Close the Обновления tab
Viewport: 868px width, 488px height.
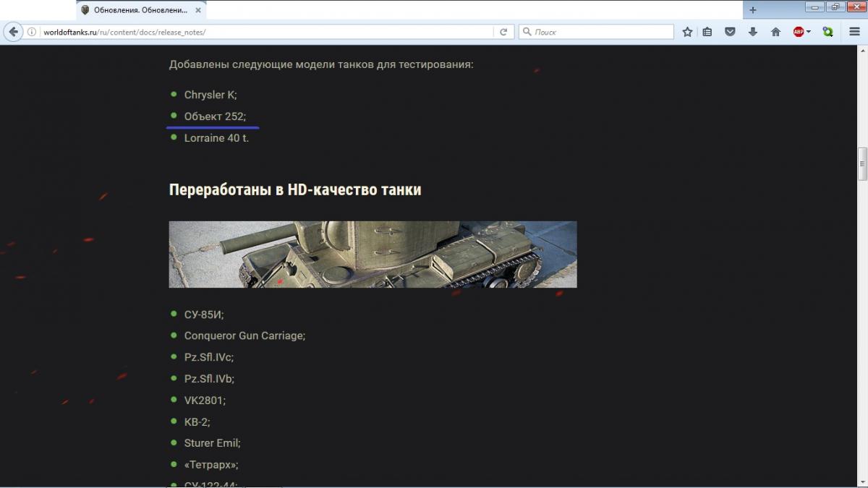point(198,10)
